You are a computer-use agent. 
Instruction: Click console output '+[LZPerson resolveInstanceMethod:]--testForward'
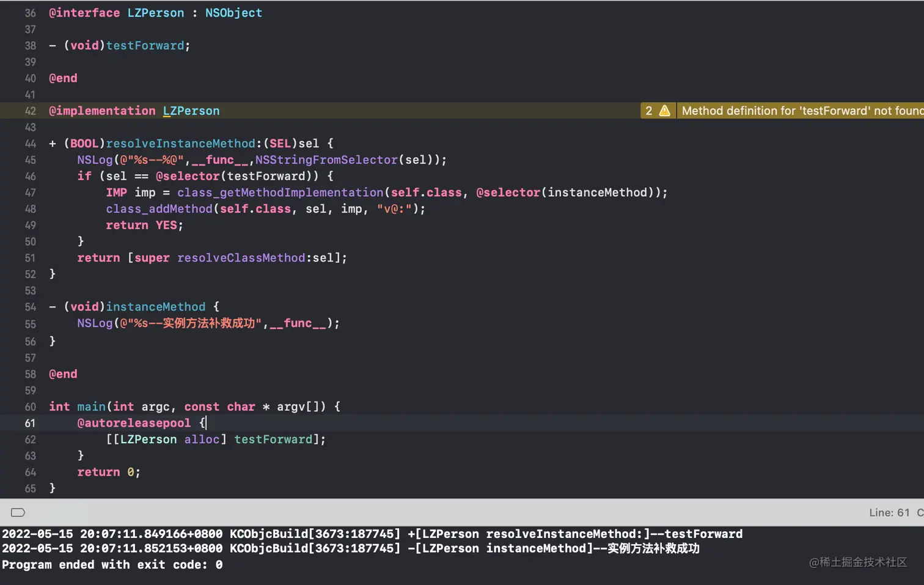pyautogui.click(x=575, y=534)
